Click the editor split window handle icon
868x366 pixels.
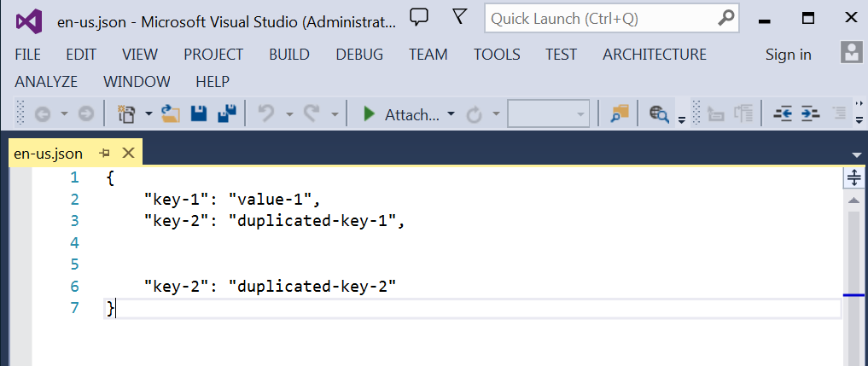(x=854, y=177)
